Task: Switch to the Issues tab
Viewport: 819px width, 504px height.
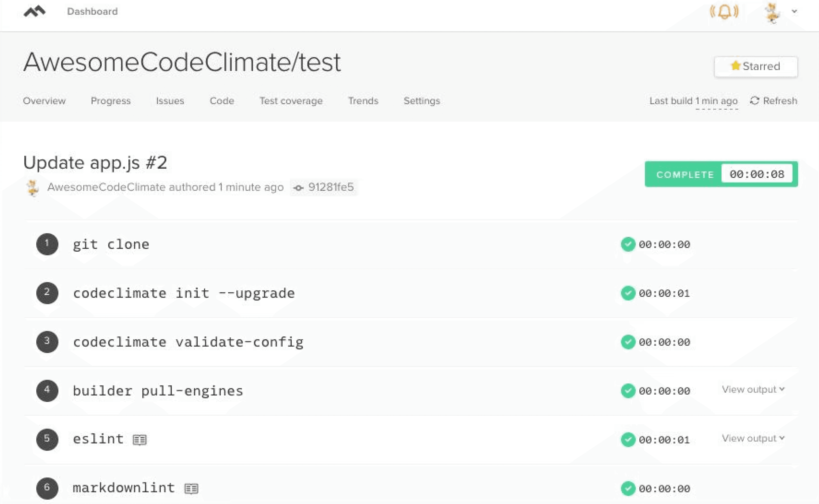Action: 170,101
